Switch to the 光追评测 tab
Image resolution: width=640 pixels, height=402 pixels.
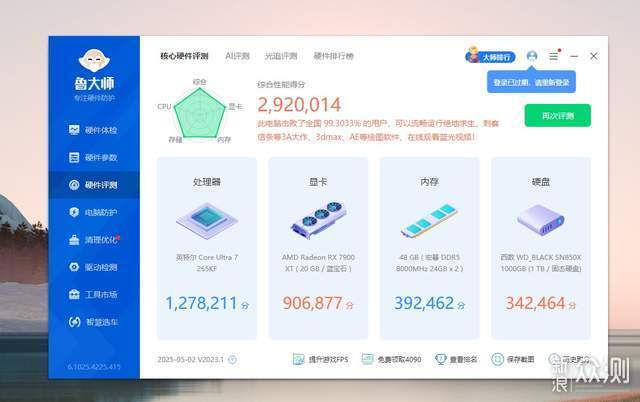(281, 56)
